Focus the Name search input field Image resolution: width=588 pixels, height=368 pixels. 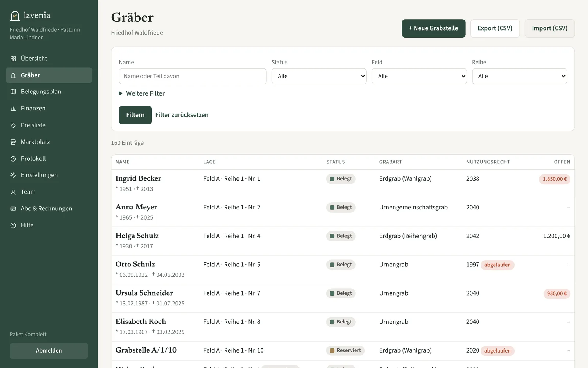193,76
